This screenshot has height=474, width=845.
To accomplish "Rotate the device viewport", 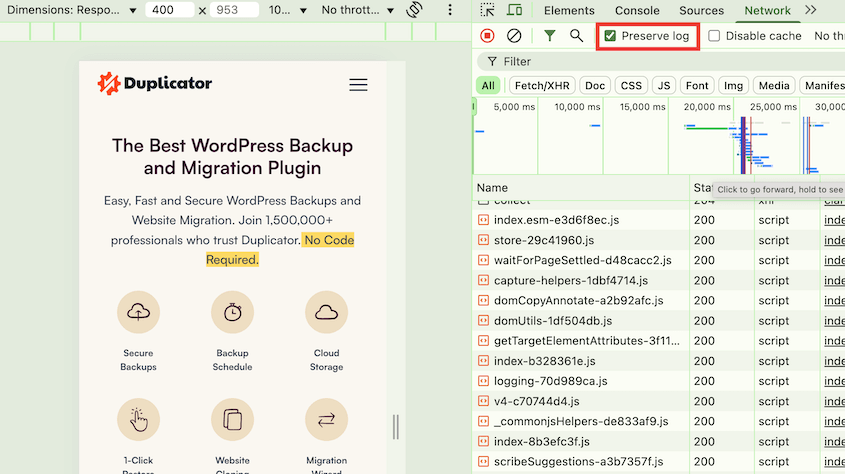I will [414, 10].
